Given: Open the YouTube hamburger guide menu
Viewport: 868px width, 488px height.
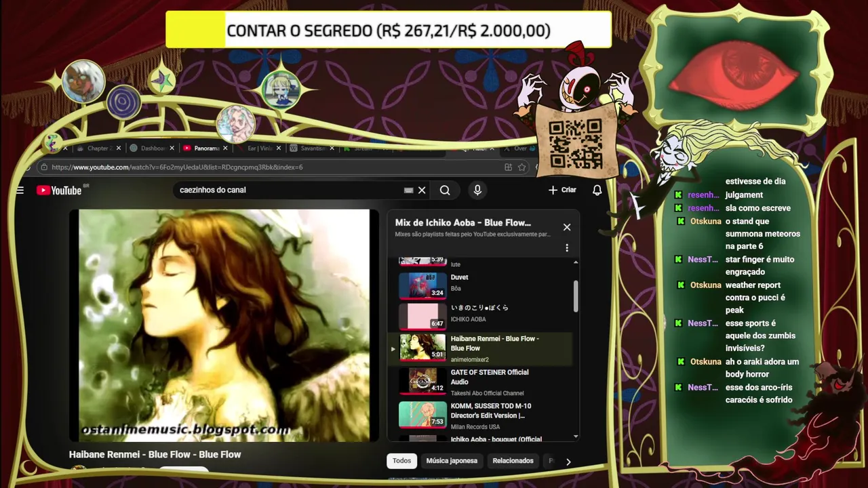Looking at the screenshot, I should 20,190.
